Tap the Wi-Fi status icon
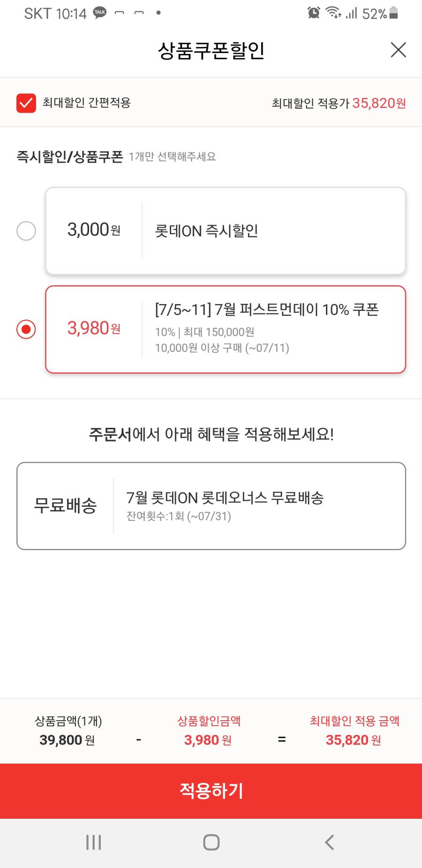The width and height of the screenshot is (422, 868). tap(333, 13)
